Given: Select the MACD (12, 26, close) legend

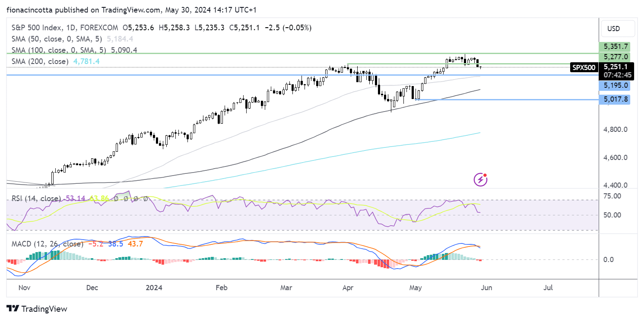Looking at the screenshot, I should click(x=47, y=244).
